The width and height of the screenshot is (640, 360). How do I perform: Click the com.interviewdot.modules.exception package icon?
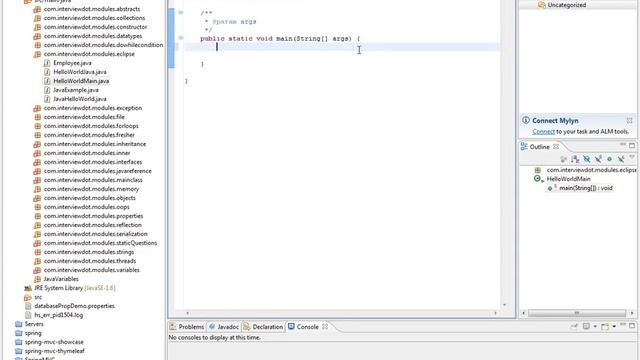[x=37, y=108]
